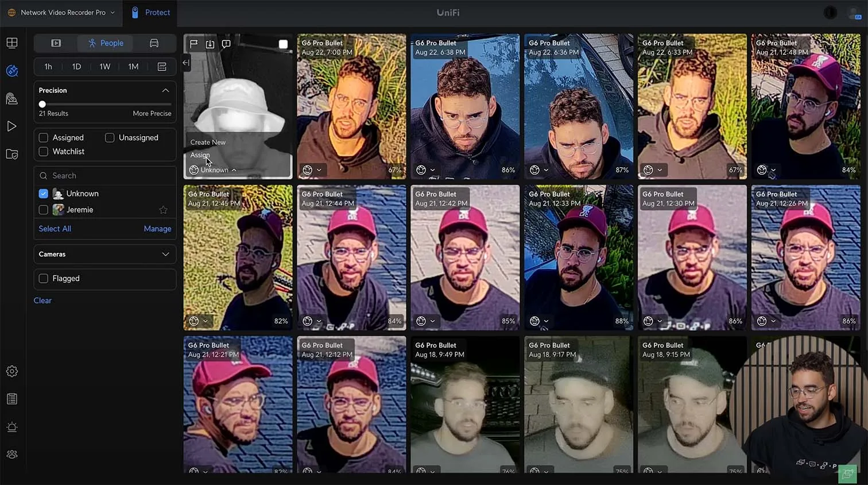
Task: Open the settings gear in left sidebar
Action: 11,371
